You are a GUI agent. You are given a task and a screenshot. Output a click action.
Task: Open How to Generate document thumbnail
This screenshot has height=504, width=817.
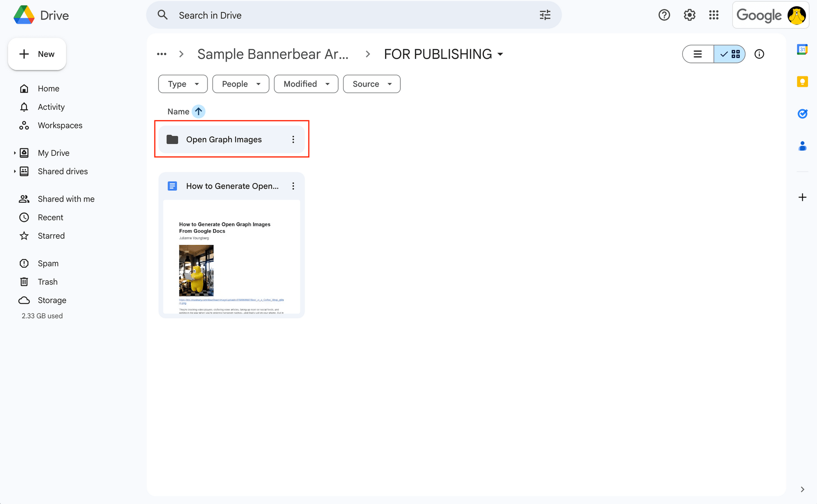pos(231,256)
